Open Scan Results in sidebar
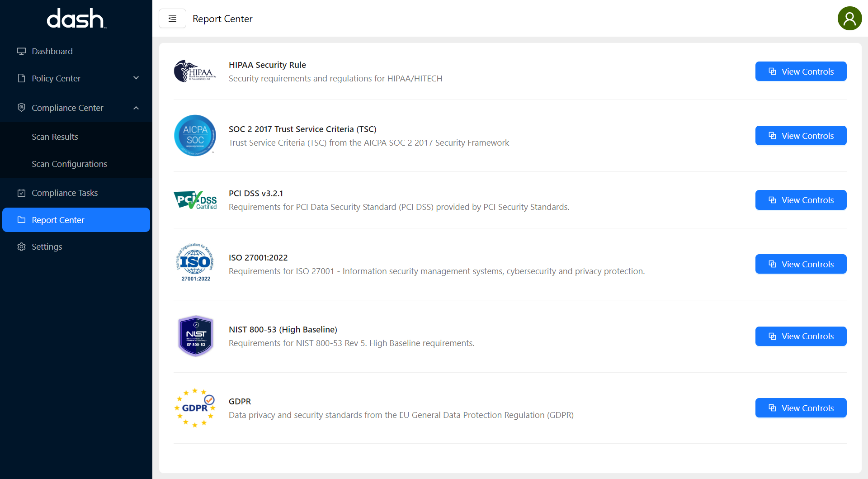This screenshot has height=479, width=868. pos(55,137)
